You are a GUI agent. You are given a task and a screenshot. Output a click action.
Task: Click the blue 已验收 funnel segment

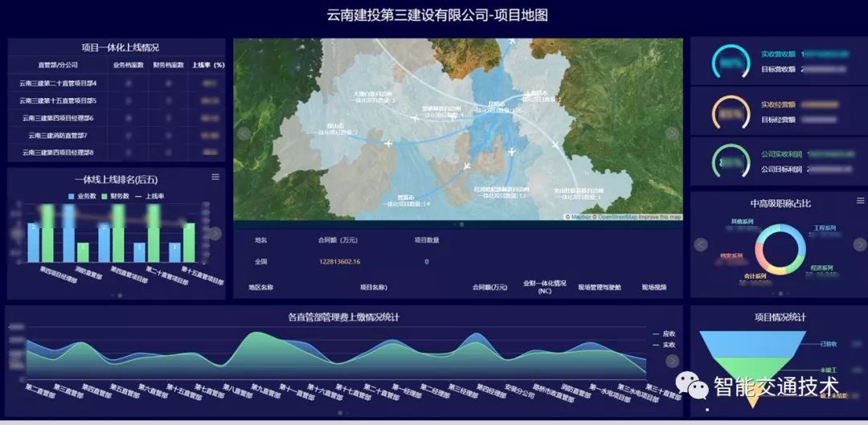(753, 344)
